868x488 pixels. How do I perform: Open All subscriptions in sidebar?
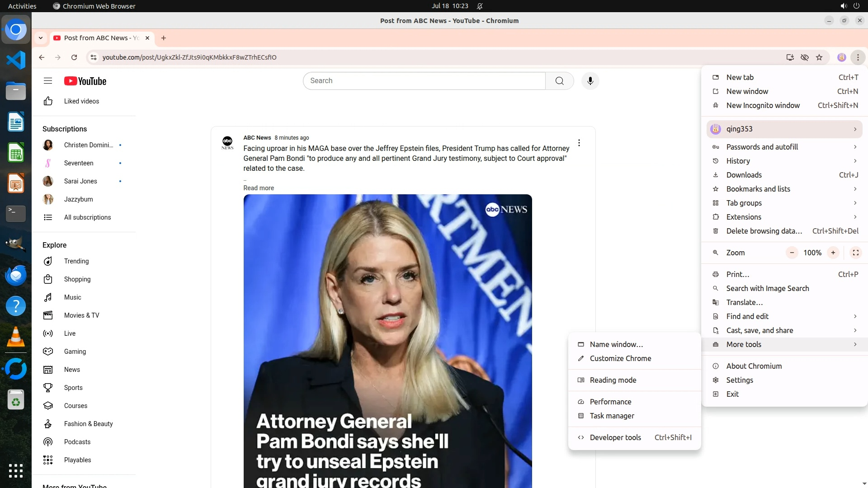tap(87, 217)
